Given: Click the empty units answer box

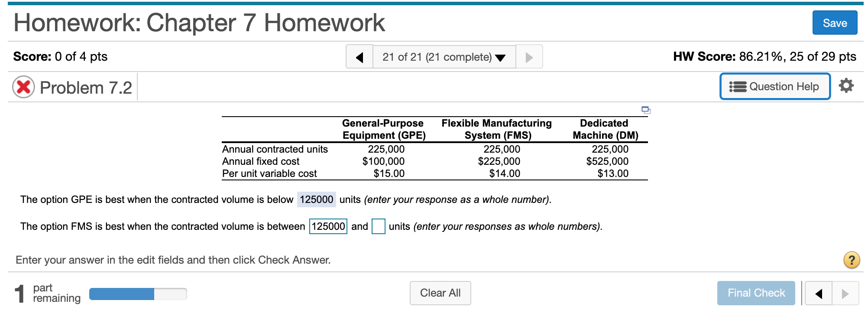Looking at the screenshot, I should [378, 226].
